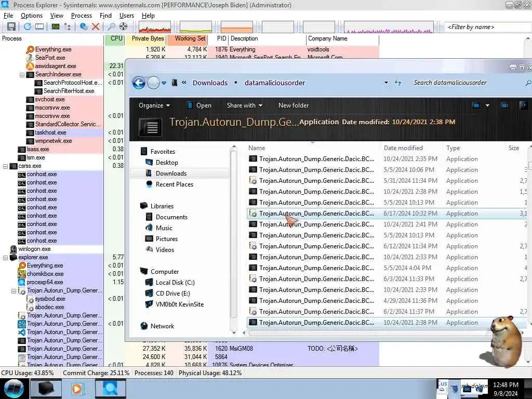Click the Save icon in Process Explorer toolbar
532x399 pixels.
(x=11, y=26)
